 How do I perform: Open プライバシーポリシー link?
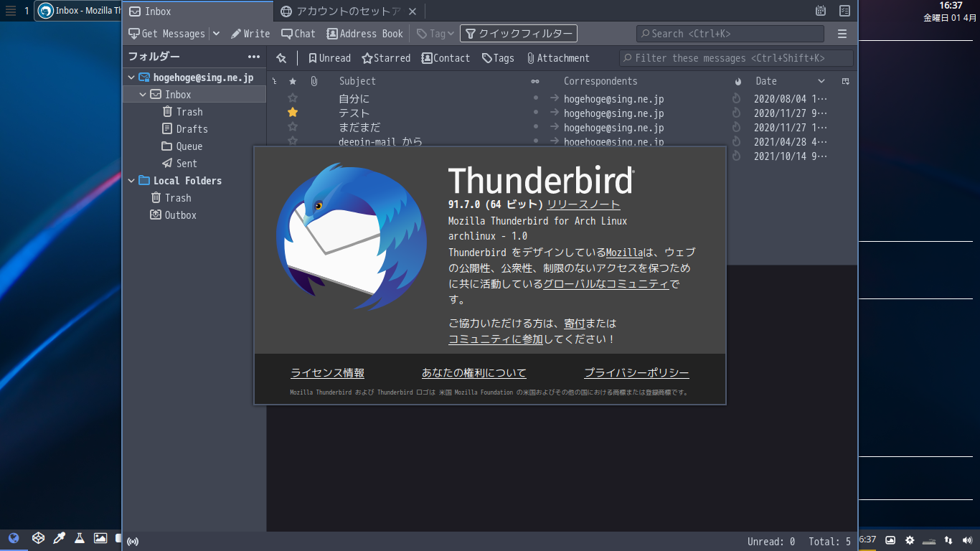tap(636, 373)
